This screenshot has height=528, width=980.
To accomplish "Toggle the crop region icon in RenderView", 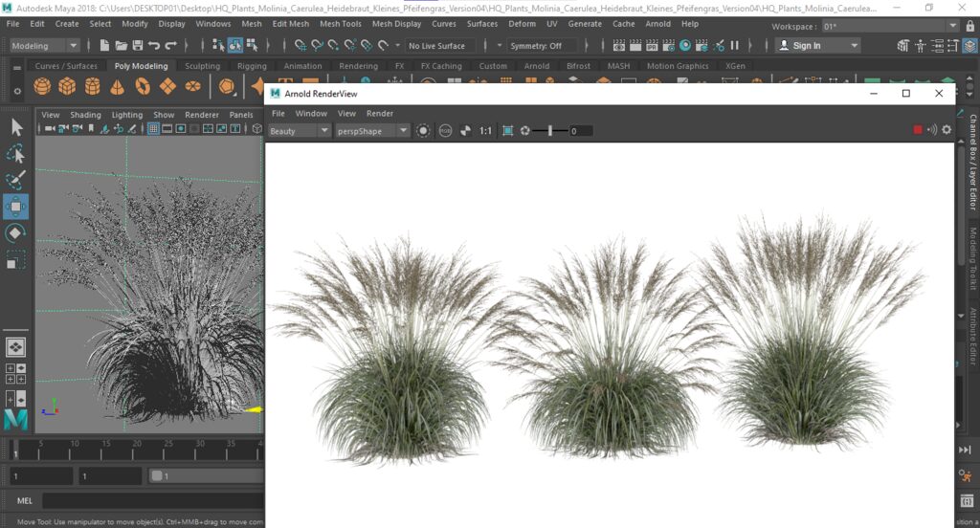I will tap(508, 131).
